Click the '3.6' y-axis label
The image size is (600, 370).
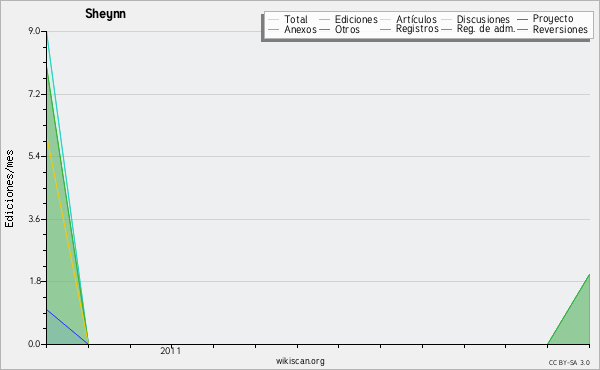pos(34,219)
